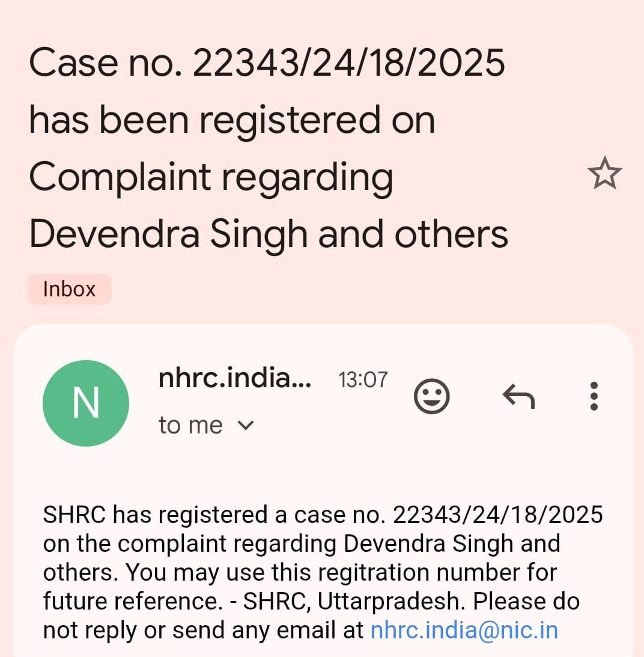Select the 'to me' recipient text
644x657 pixels.
[190, 426]
